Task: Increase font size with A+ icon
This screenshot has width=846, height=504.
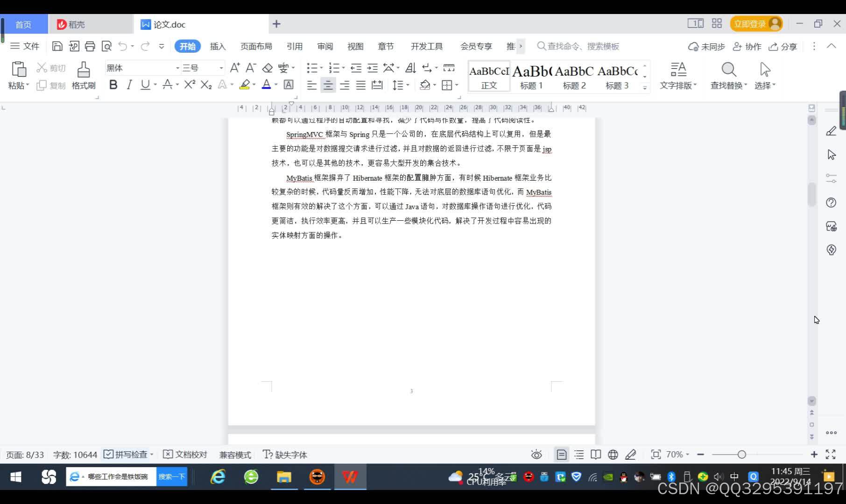Action: pos(235,68)
